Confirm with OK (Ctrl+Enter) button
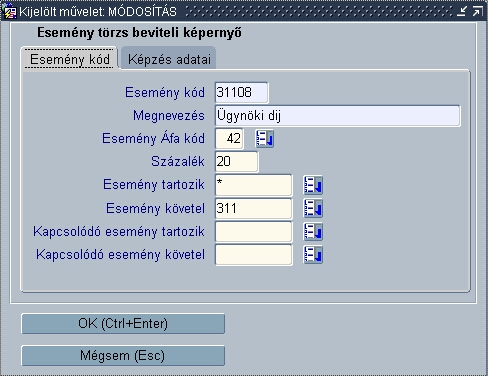The width and height of the screenshot is (488, 376). coord(123,323)
